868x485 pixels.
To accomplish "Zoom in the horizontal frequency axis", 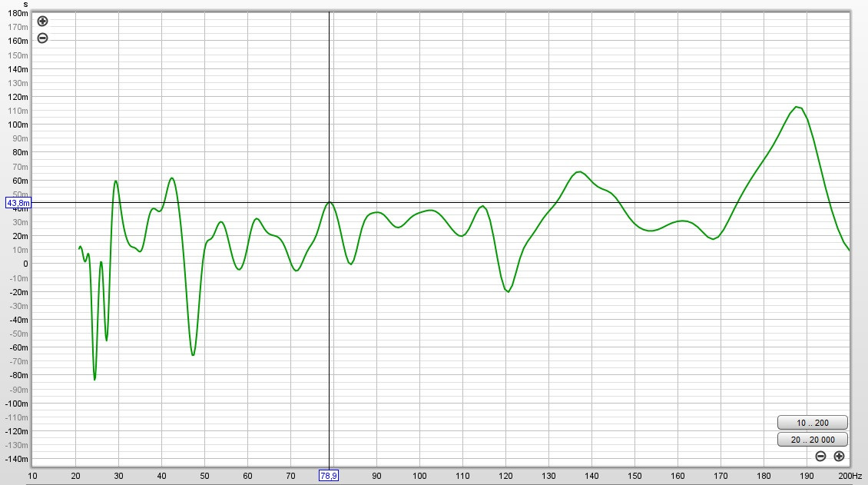I will pos(839,457).
